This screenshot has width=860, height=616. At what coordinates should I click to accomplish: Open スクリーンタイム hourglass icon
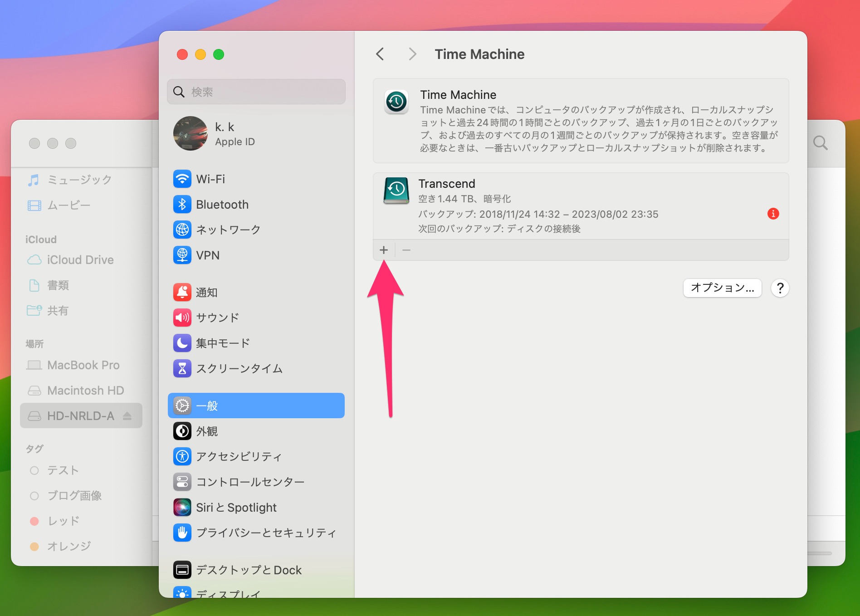(x=182, y=368)
